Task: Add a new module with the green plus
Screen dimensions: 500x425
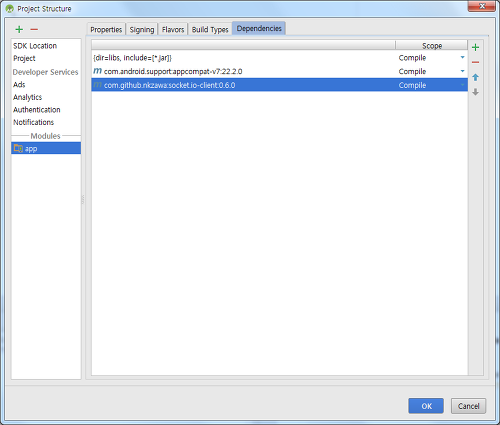Action: [19, 29]
